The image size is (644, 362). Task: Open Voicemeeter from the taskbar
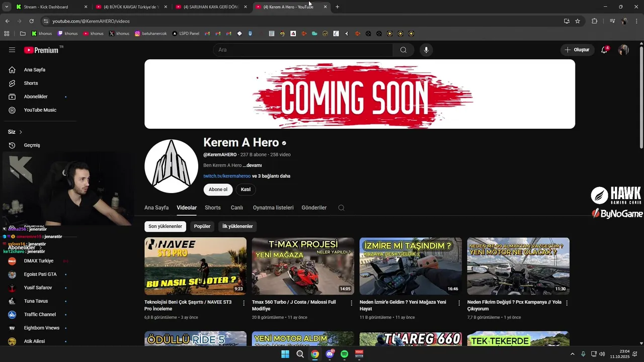click(x=359, y=354)
